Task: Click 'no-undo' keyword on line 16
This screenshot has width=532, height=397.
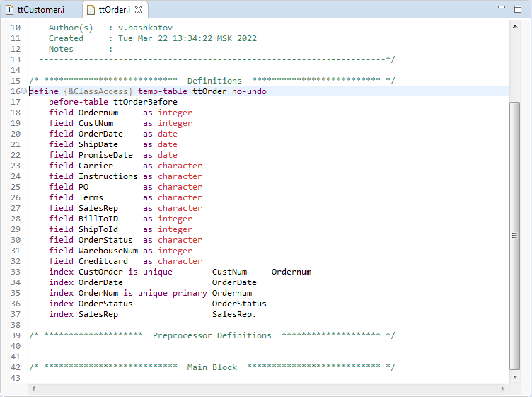Action: click(249, 91)
